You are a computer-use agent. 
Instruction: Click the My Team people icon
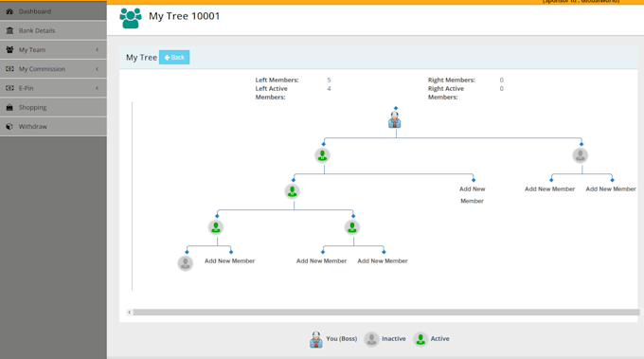(x=9, y=49)
